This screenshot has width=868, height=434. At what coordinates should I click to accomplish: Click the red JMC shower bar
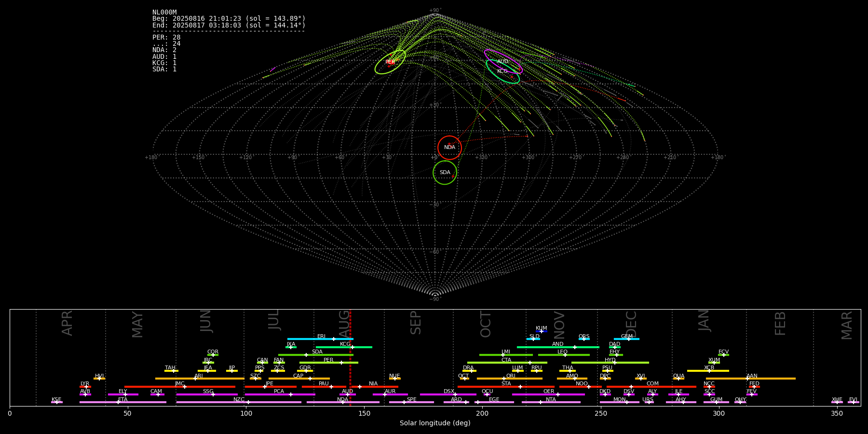click(180, 387)
